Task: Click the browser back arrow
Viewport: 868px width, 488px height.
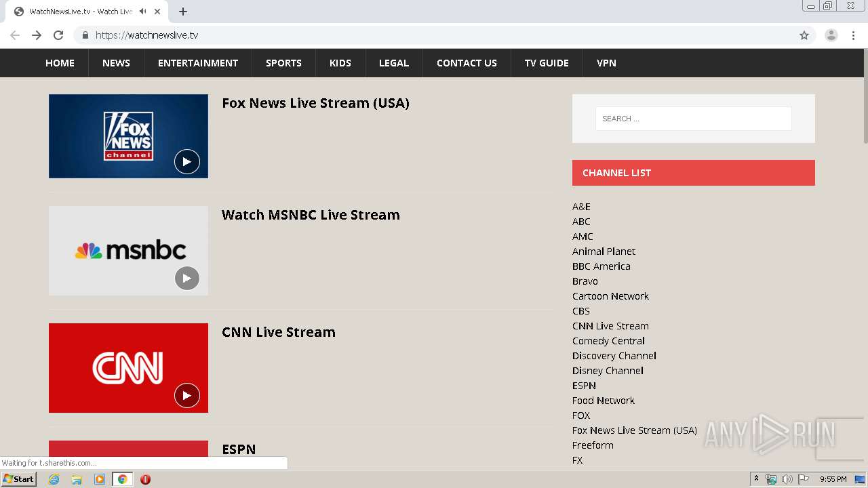Action: (x=15, y=35)
